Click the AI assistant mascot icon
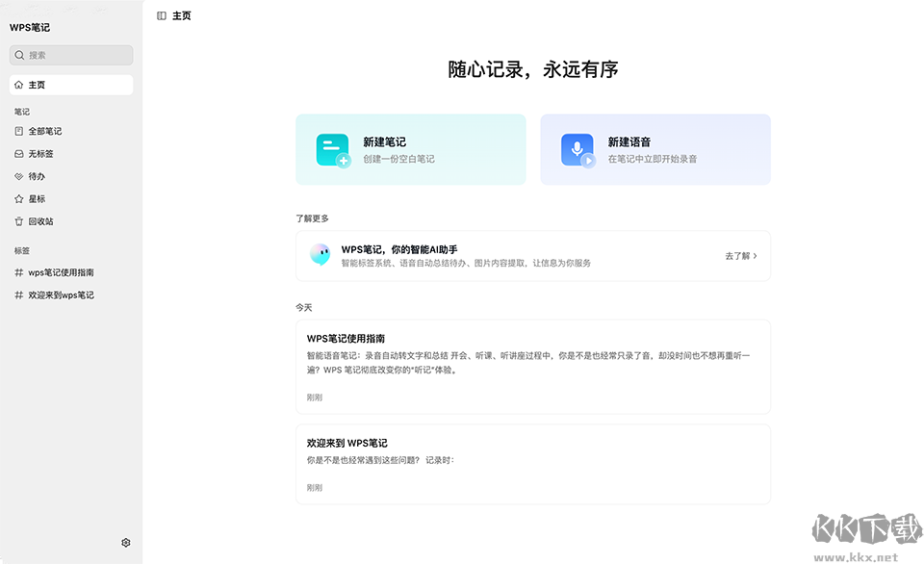924x564 pixels. click(320, 255)
